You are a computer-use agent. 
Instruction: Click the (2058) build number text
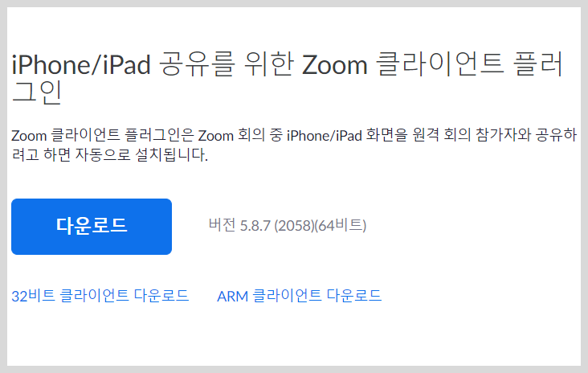click(x=294, y=226)
